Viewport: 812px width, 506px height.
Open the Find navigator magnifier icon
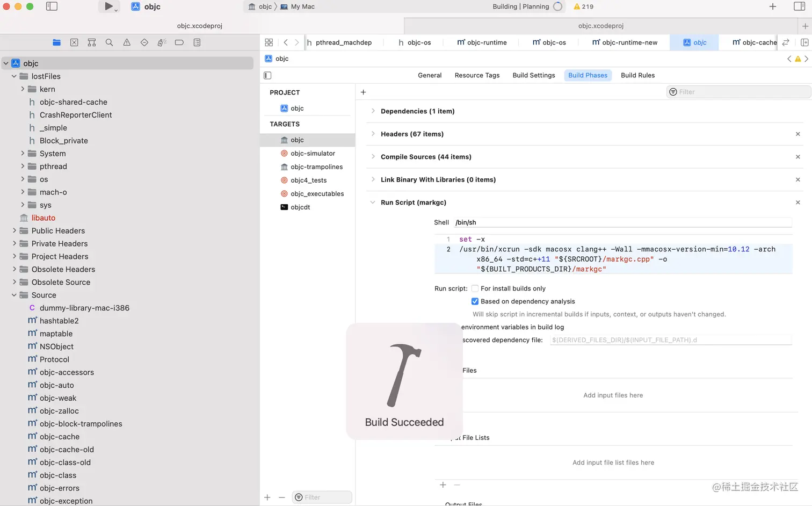109,42
